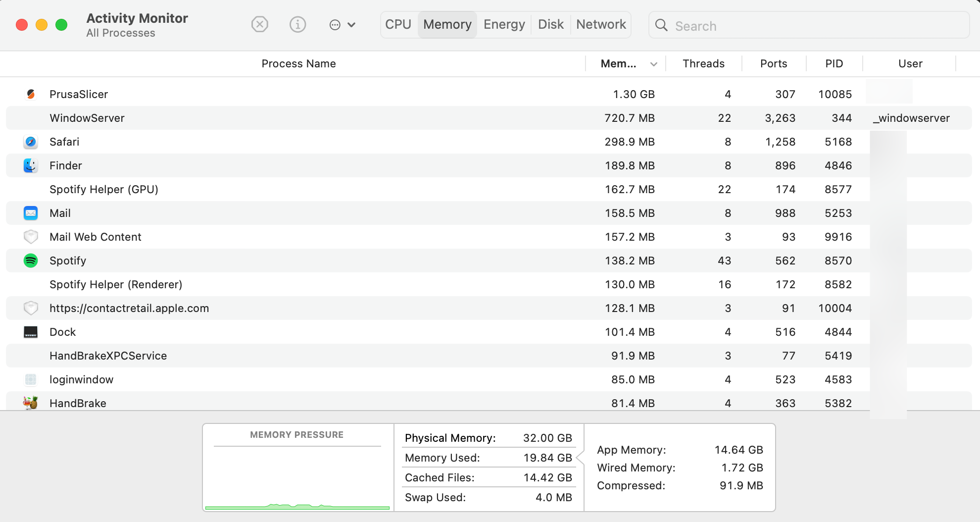980x522 pixels.
Task: Click Spotify's 43 threads value
Action: 724,261
